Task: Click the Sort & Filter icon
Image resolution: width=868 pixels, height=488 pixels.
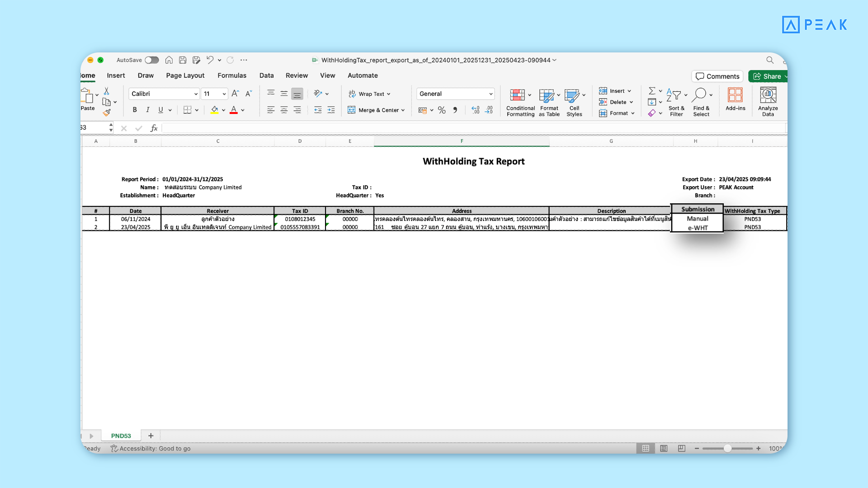Action: click(675, 100)
